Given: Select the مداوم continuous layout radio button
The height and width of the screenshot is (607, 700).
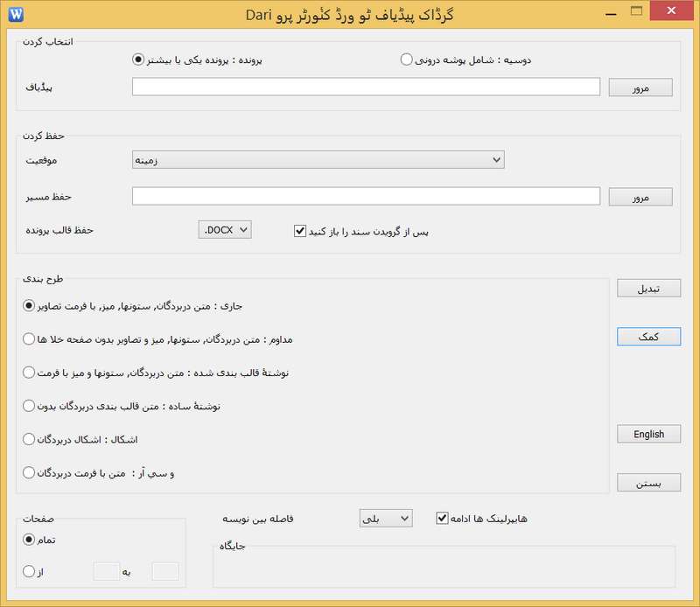Looking at the screenshot, I should tap(29, 338).
